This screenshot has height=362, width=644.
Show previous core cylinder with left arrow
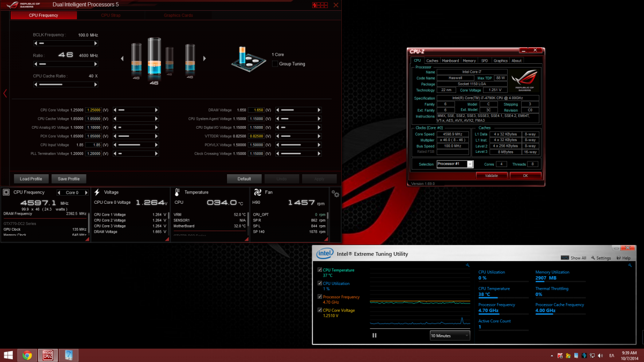[121, 59]
